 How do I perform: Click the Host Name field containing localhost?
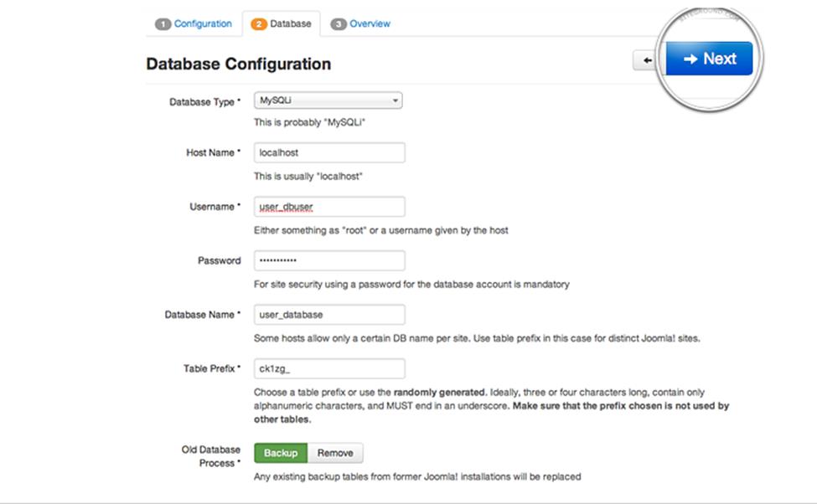[329, 152]
